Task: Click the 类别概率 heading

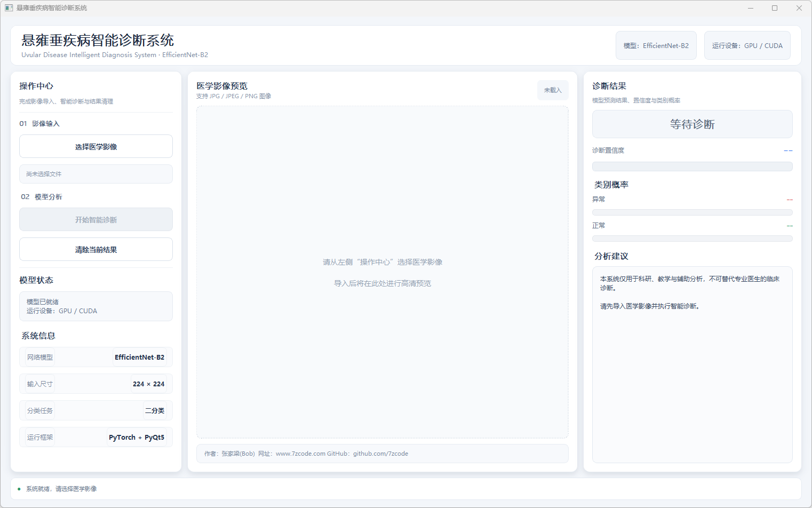Action: [611, 185]
